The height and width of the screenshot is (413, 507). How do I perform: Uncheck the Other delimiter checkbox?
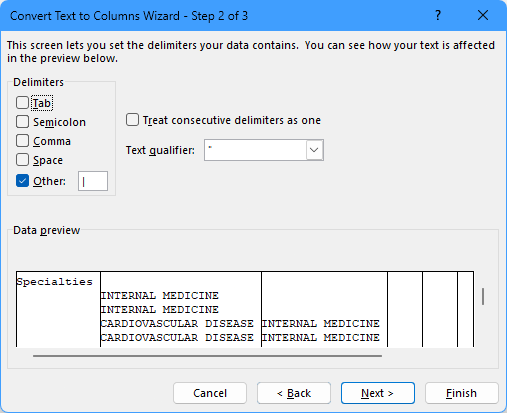(x=22, y=181)
